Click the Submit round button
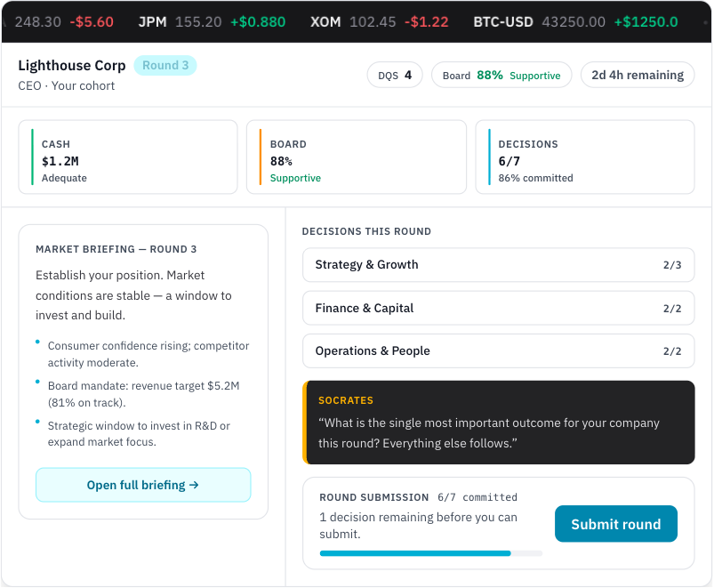The height and width of the screenshot is (588, 714). click(x=615, y=524)
